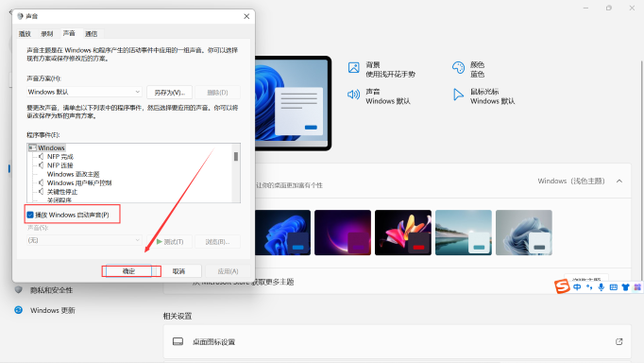Click the 隐私和安全性 shield icon in sidebar
The width and height of the screenshot is (644, 363).
19,290
